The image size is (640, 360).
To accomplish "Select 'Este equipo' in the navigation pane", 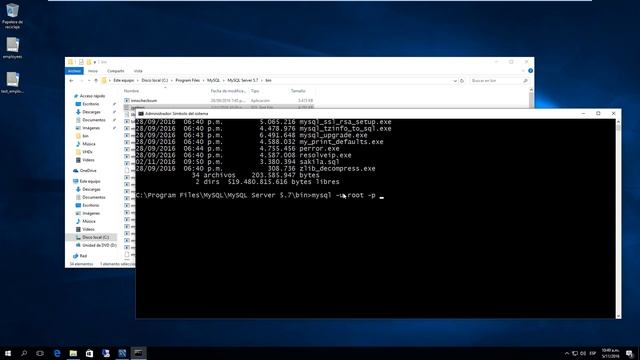I will click(90, 181).
